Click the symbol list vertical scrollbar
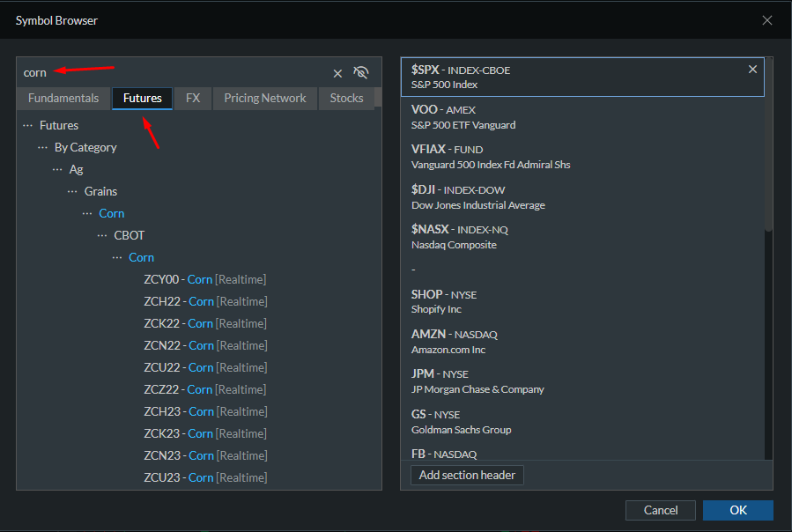Screen dimensions: 792x532 769,146
